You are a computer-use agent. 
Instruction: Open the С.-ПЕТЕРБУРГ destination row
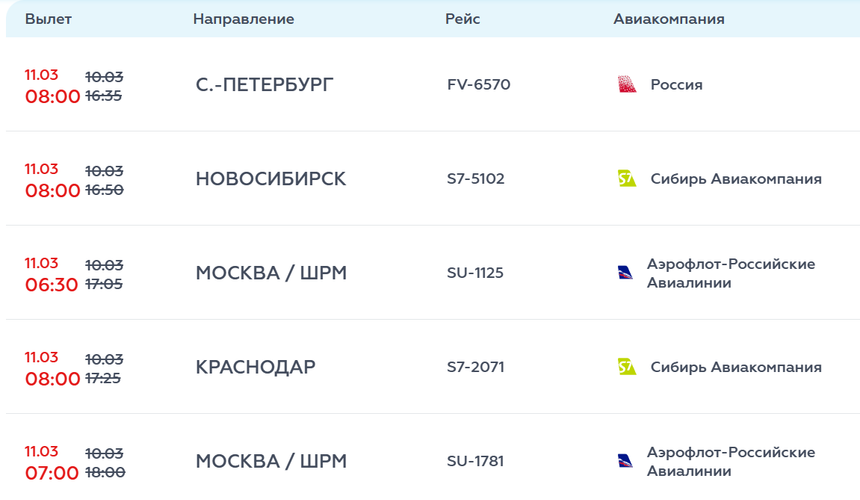pos(264,85)
